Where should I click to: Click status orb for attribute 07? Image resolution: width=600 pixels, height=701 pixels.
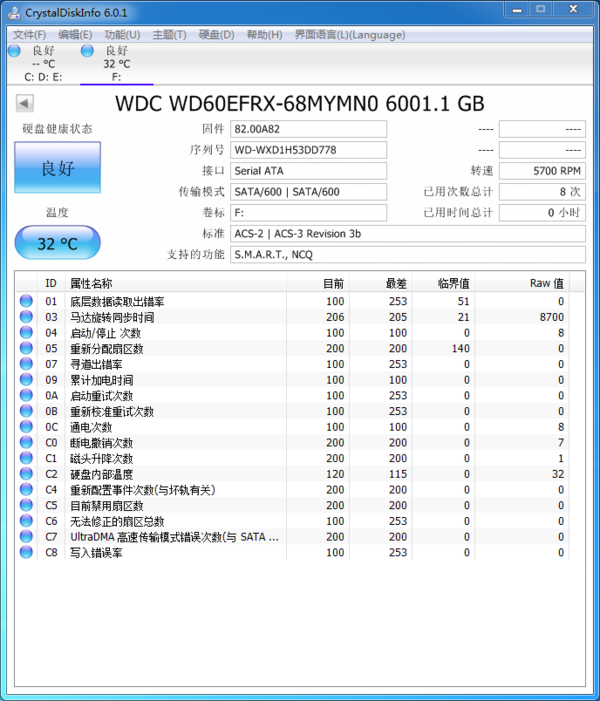(x=26, y=363)
